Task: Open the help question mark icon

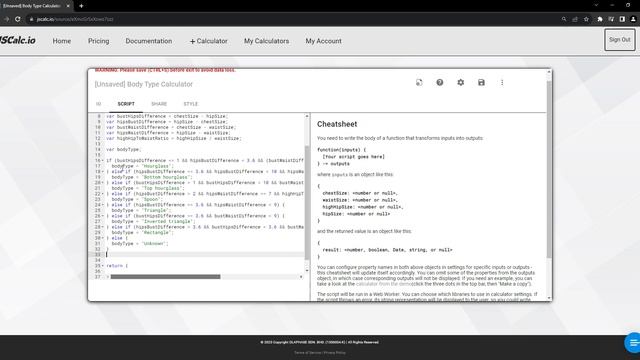Action: pos(440,82)
